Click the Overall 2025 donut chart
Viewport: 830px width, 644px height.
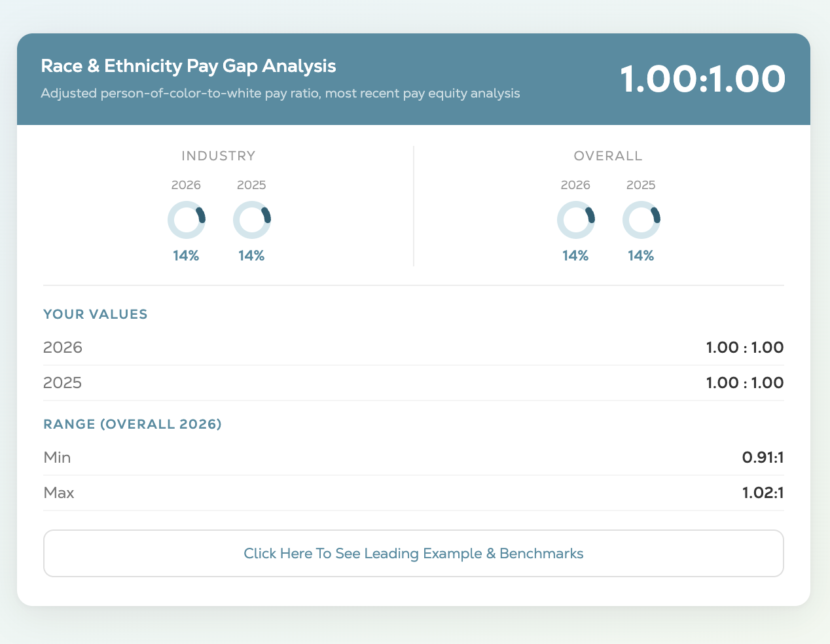pyautogui.click(x=641, y=220)
